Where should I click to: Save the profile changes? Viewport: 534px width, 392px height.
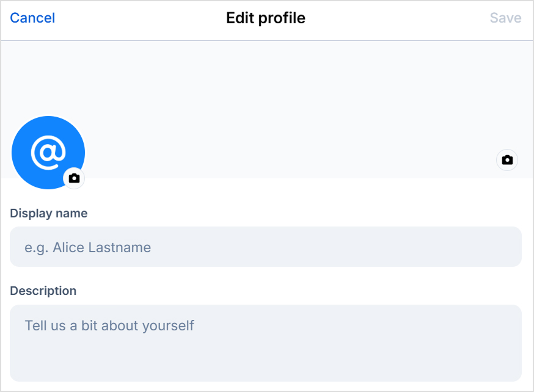pyautogui.click(x=505, y=18)
